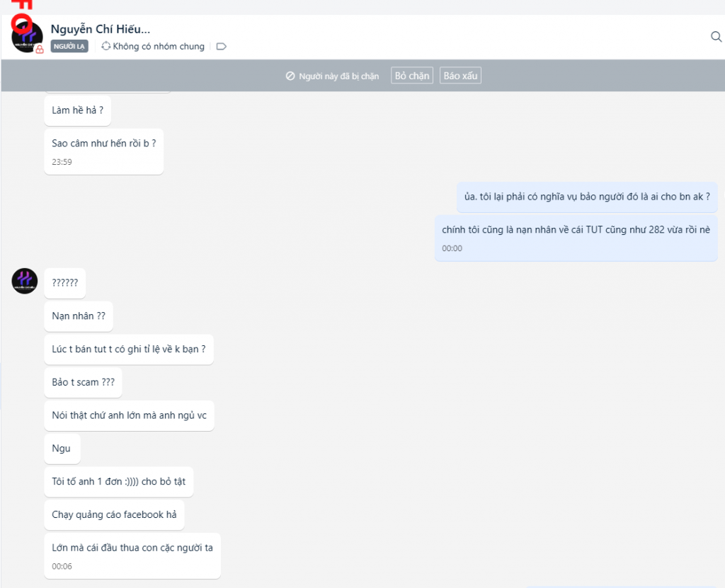Click sender avatar beside "??????" message

tap(24, 281)
